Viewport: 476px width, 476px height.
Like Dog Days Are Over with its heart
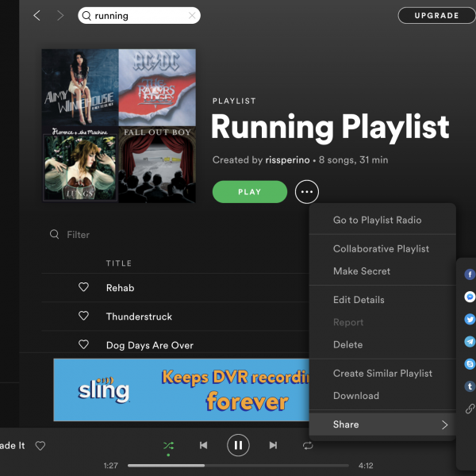83,344
